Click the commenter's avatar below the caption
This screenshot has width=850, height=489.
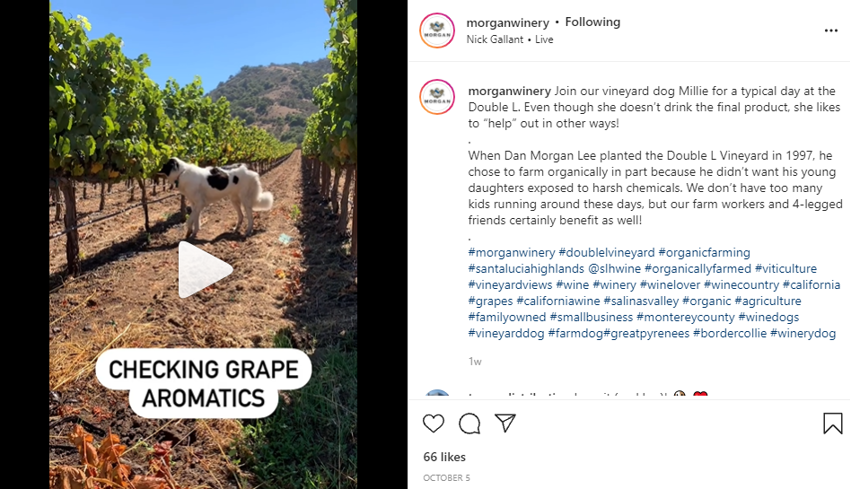pos(437,396)
